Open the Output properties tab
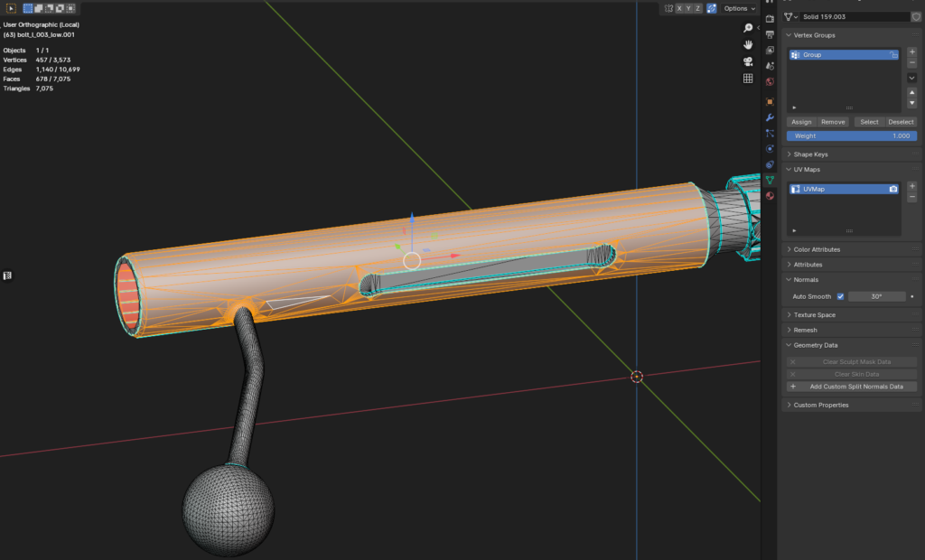 pos(770,35)
